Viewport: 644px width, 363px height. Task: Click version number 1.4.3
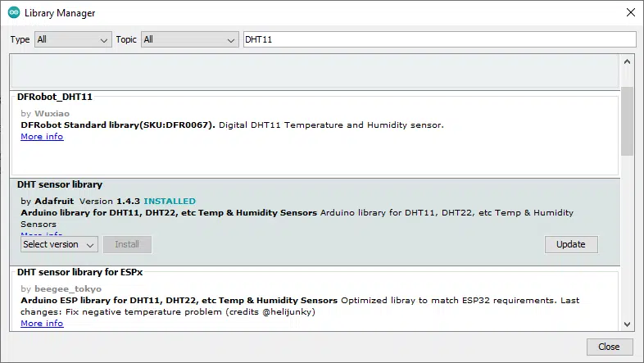tap(128, 202)
